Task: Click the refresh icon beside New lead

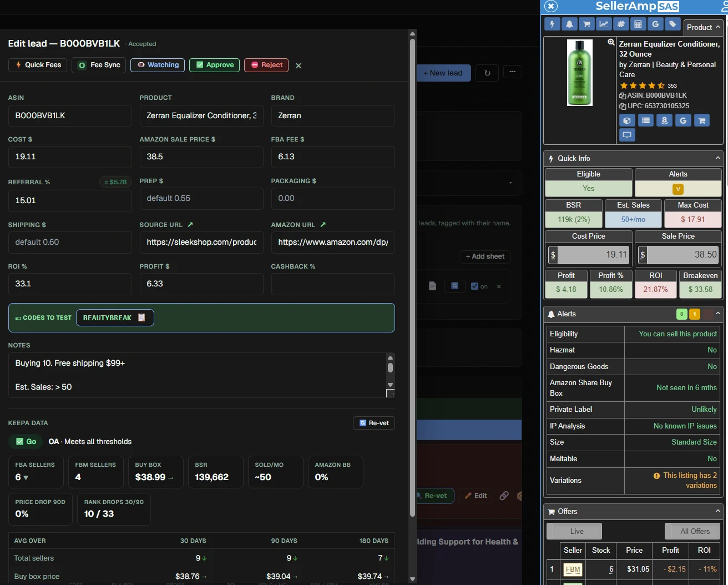Action: [487, 73]
